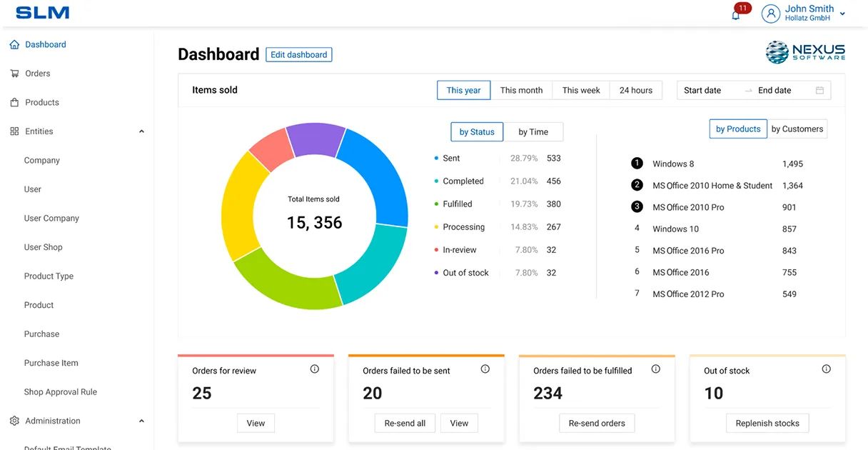Viewport: 868px width, 450px height.
Task: Click the MS Office 2012 Pro row
Action: click(x=715, y=294)
